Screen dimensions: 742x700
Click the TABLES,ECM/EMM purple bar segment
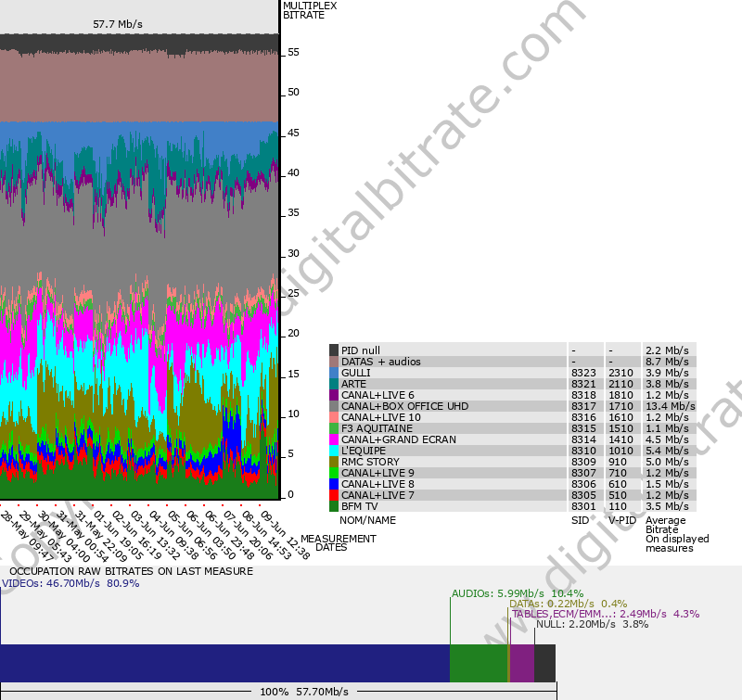coord(522,663)
